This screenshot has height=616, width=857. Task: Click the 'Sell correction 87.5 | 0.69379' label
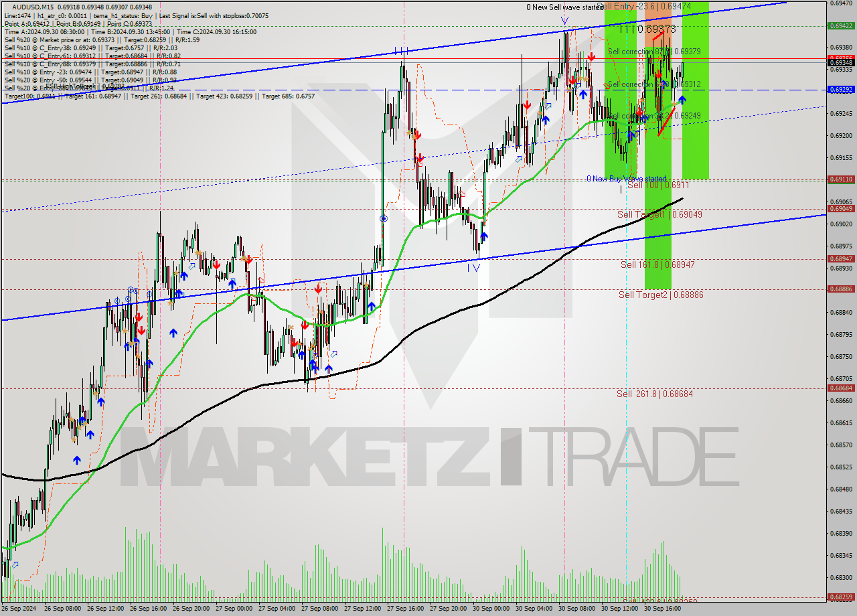coord(655,52)
